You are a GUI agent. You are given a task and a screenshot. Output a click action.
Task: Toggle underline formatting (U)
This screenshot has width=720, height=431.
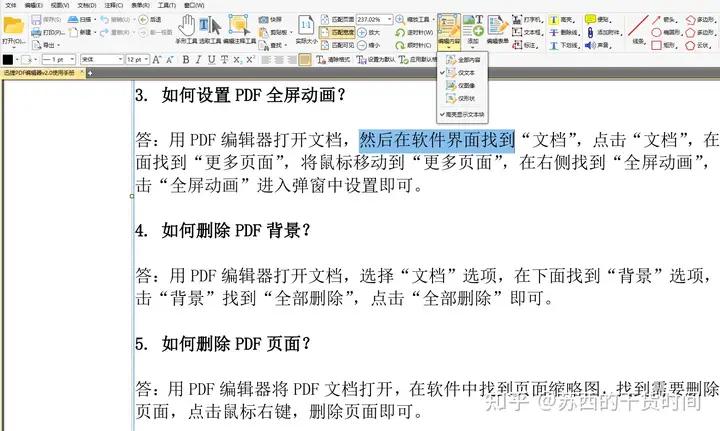pyautogui.click(x=211, y=60)
